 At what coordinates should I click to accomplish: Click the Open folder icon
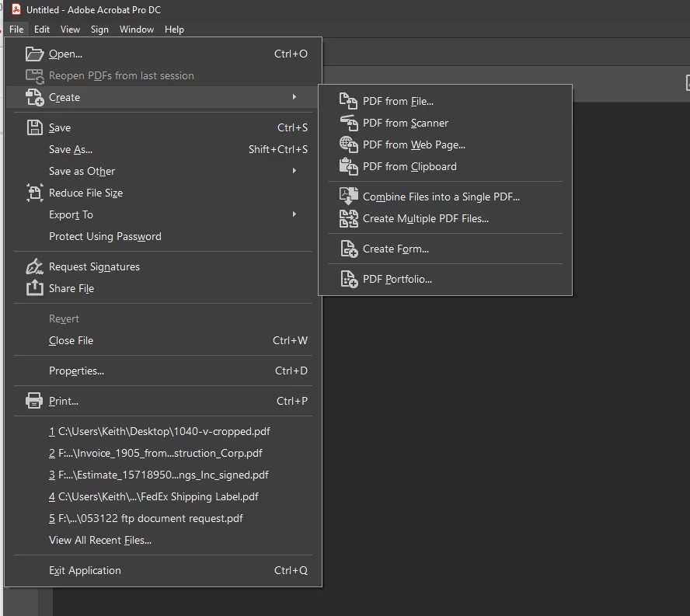(34, 54)
